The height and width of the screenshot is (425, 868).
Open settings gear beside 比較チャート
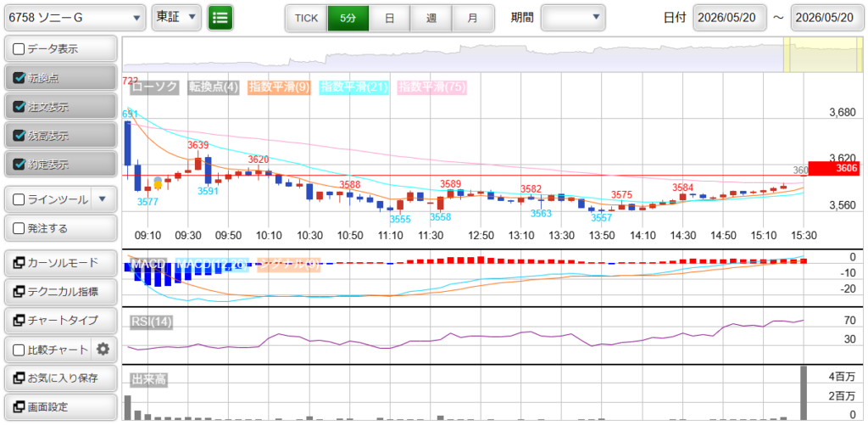pos(103,350)
